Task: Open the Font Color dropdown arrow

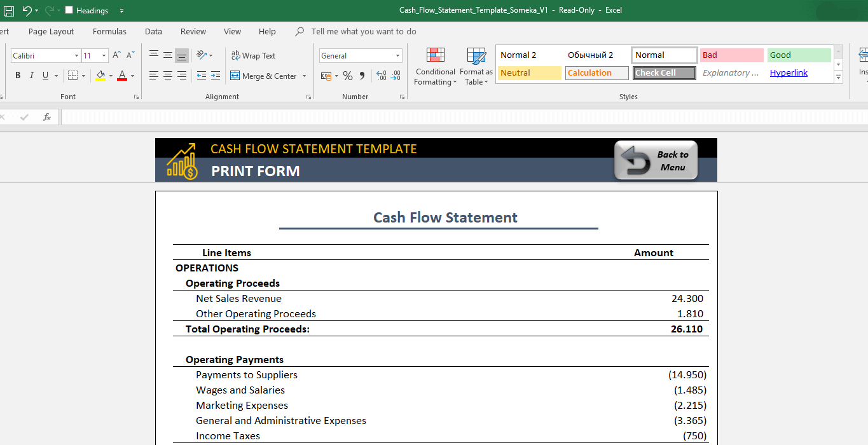Action: pos(132,76)
